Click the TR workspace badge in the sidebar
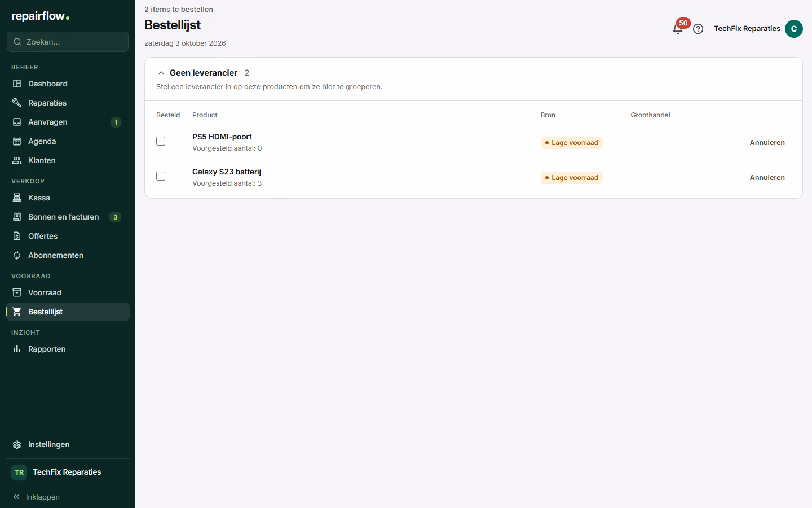Screen dimensions: 812x508 [19, 472]
